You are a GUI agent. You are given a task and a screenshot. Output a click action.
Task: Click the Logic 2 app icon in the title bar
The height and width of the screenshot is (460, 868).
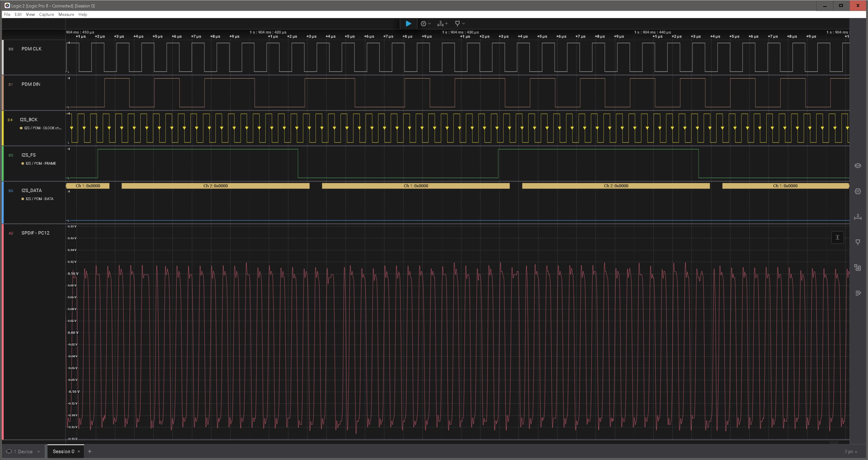(x=7, y=5)
